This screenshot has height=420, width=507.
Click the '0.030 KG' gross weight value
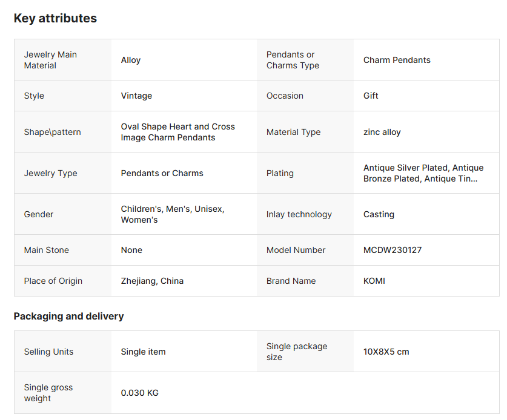tap(139, 393)
